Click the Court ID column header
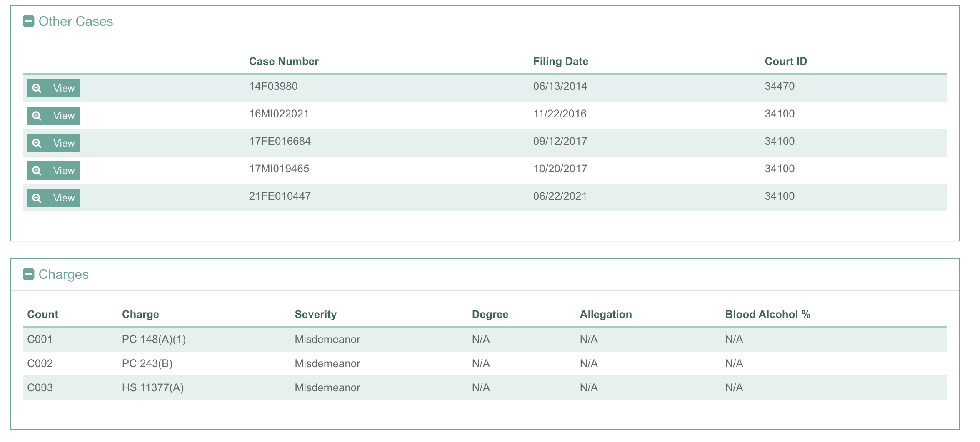This screenshot has height=442, width=980. tap(786, 61)
